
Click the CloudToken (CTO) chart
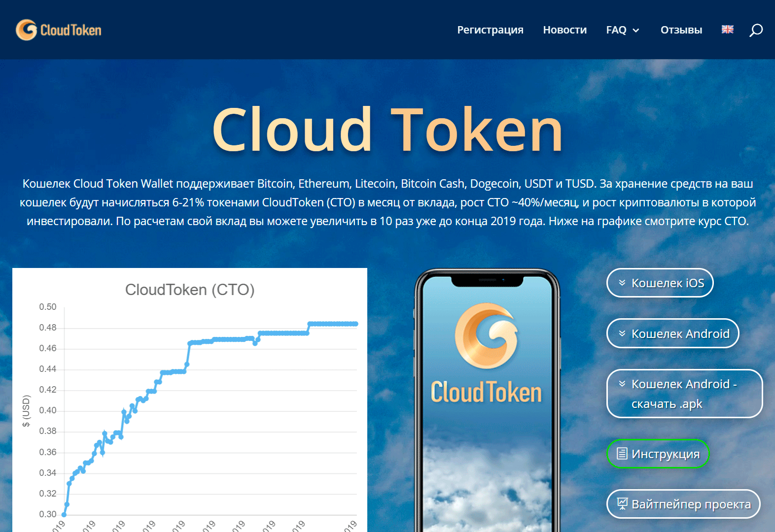tap(190, 400)
